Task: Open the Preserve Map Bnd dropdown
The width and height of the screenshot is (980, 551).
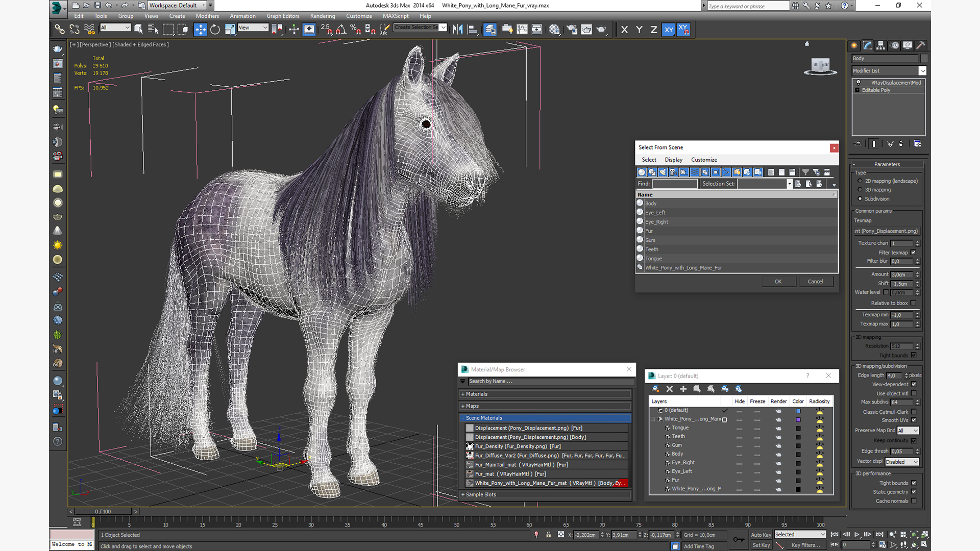Action: [x=908, y=431]
